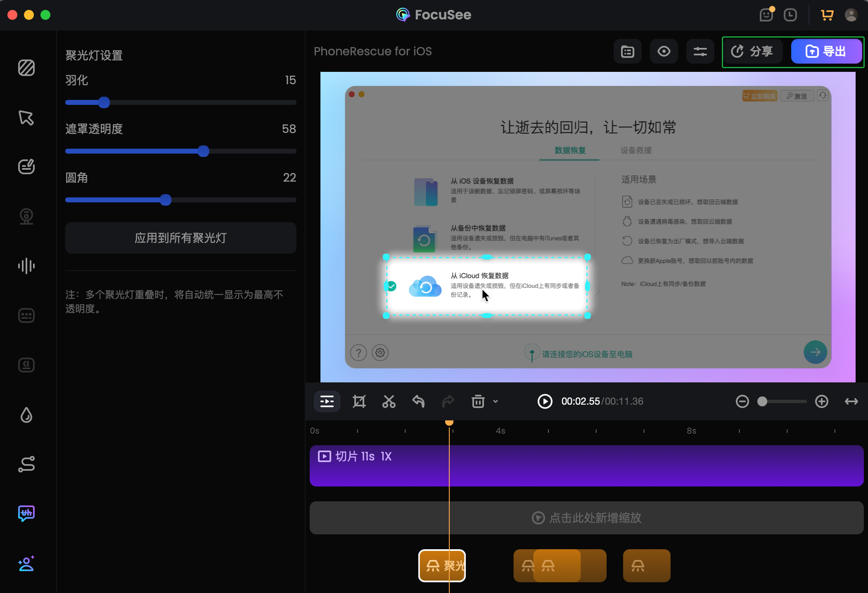Image resolution: width=868 pixels, height=593 pixels.
Task: Zoom in the timeline with plus
Action: click(822, 401)
